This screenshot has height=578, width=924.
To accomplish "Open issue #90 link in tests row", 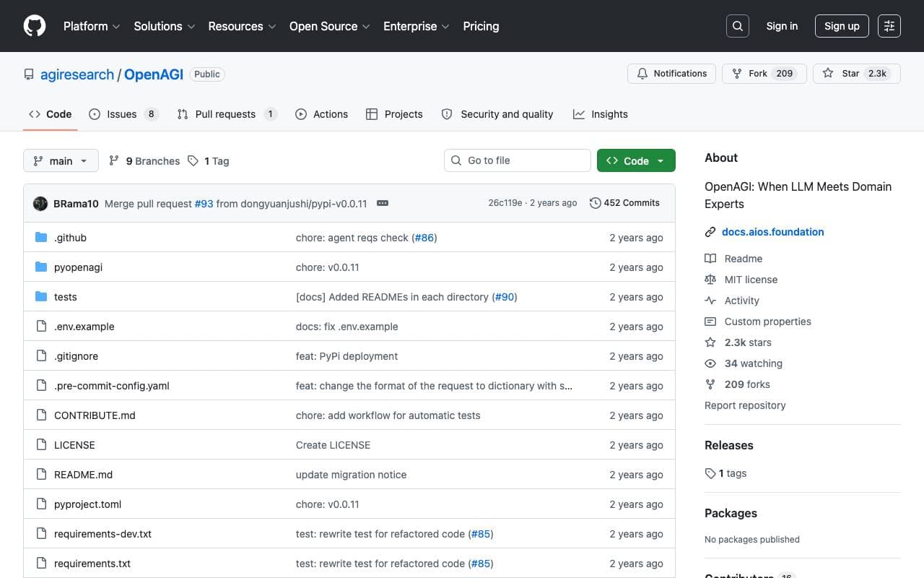I will click(x=505, y=297).
